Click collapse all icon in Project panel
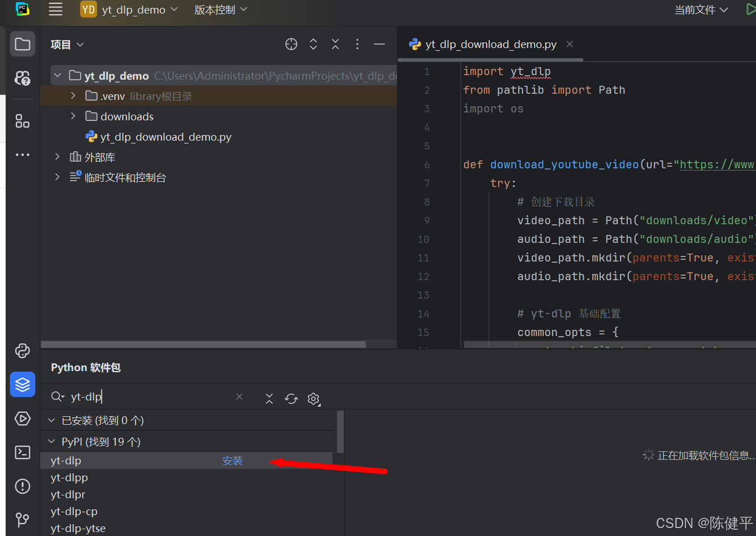The image size is (756, 536). [x=335, y=44]
